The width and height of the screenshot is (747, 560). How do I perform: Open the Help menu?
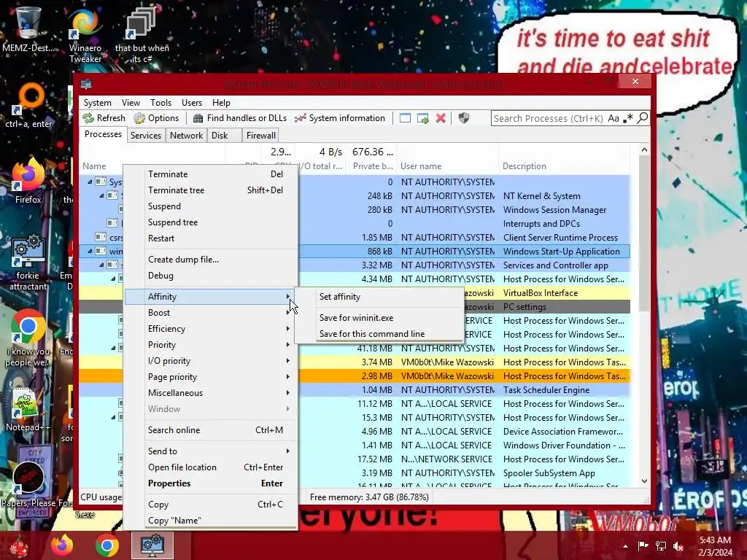click(221, 102)
